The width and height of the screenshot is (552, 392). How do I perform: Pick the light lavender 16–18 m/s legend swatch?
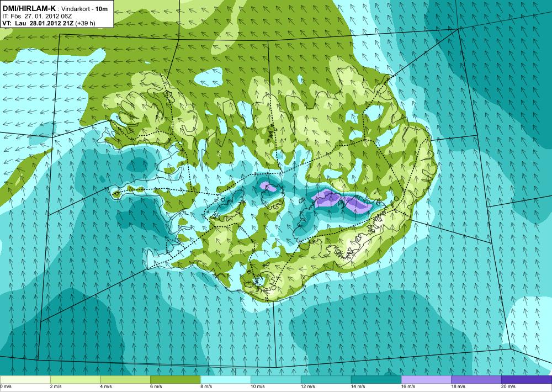[x=426, y=380]
